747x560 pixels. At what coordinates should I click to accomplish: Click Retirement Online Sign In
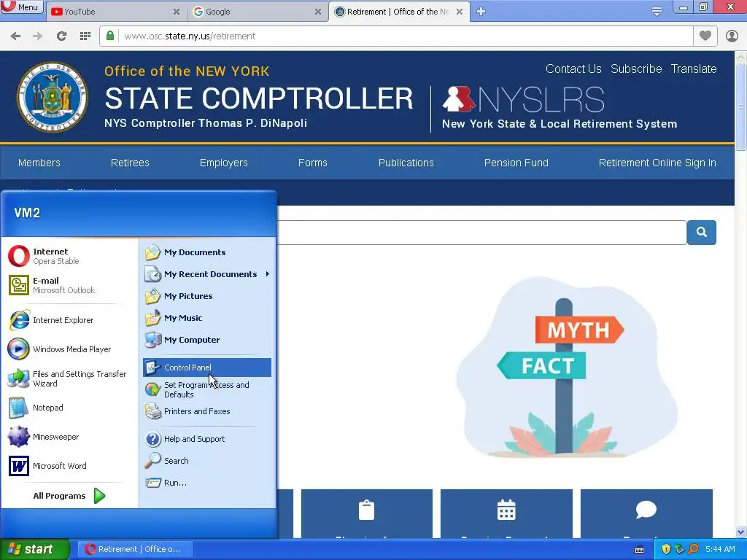pyautogui.click(x=657, y=163)
